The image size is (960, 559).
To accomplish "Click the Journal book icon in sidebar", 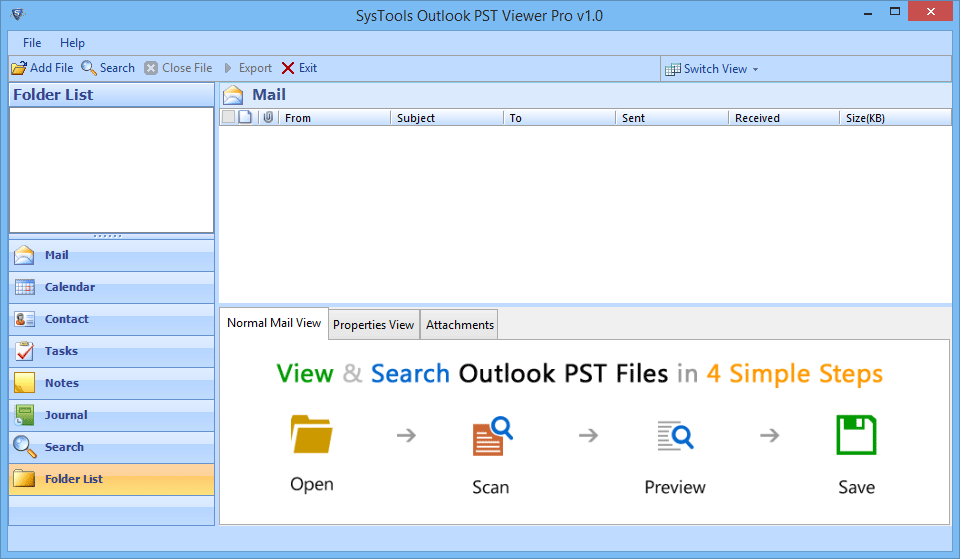I will tap(24, 415).
